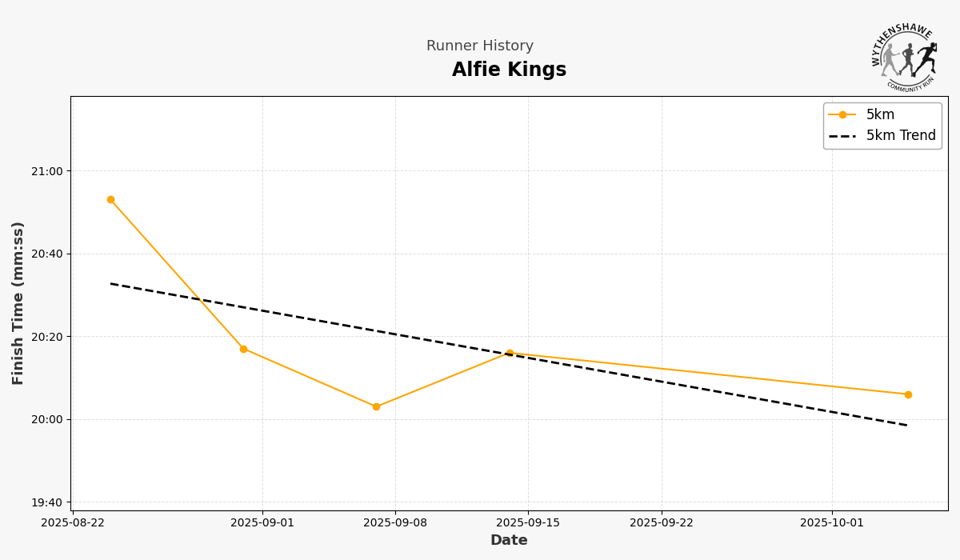Click the 2025-08-22 x-axis tick label

click(73, 523)
